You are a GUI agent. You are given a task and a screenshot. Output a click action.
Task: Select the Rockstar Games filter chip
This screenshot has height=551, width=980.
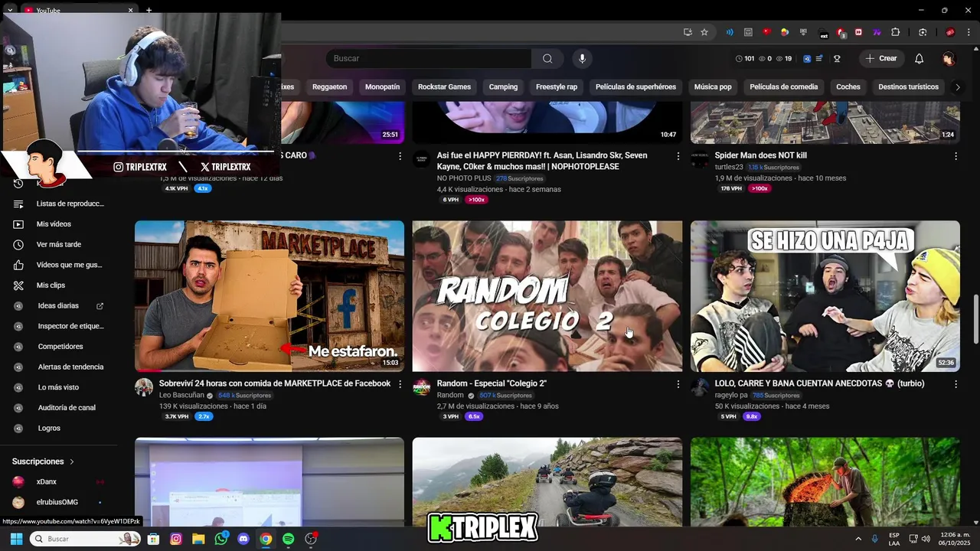point(444,87)
